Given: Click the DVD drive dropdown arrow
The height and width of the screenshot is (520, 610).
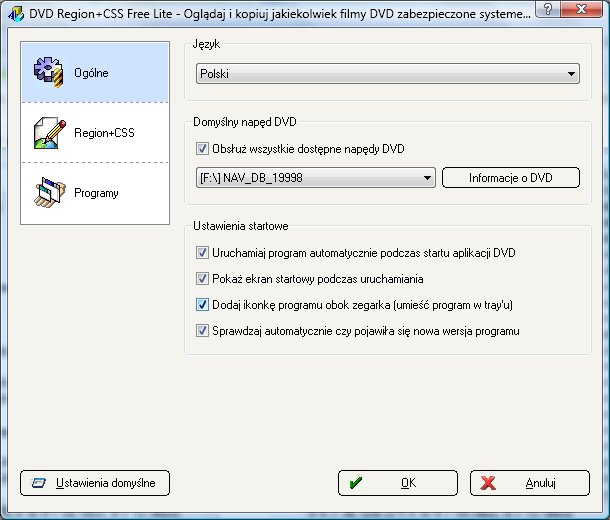Looking at the screenshot, I should [x=427, y=178].
